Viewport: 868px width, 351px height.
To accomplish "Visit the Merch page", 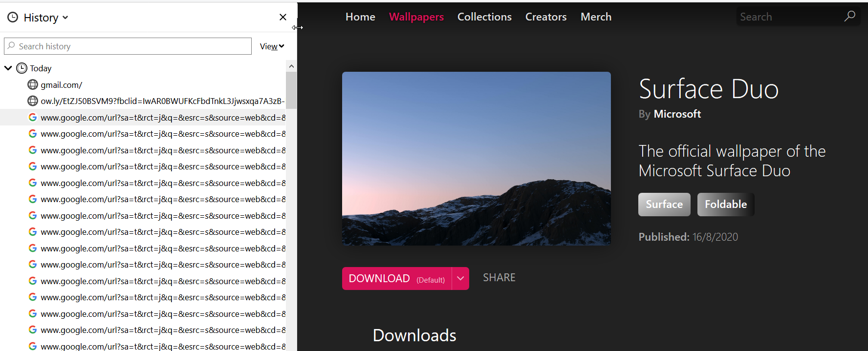I will tap(596, 17).
